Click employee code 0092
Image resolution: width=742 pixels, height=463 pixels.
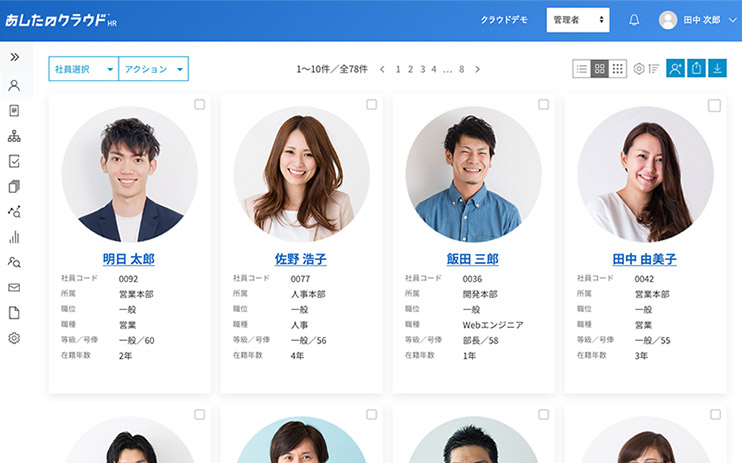tap(128, 279)
